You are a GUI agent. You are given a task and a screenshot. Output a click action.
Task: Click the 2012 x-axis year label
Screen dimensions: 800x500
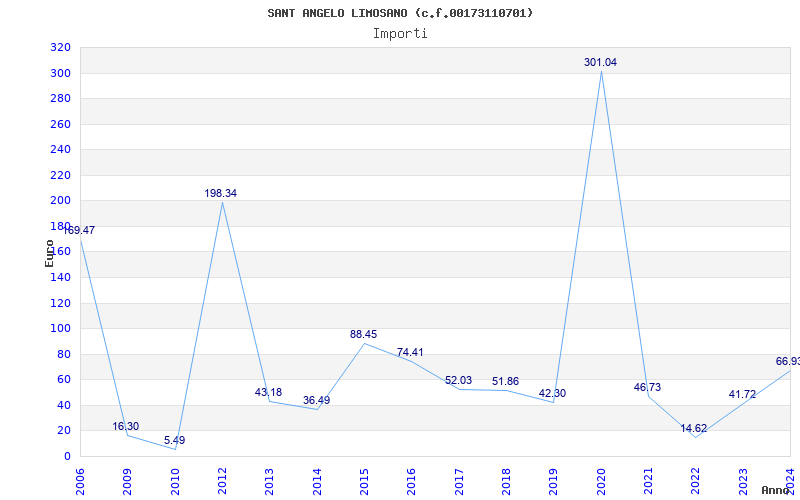(222, 482)
